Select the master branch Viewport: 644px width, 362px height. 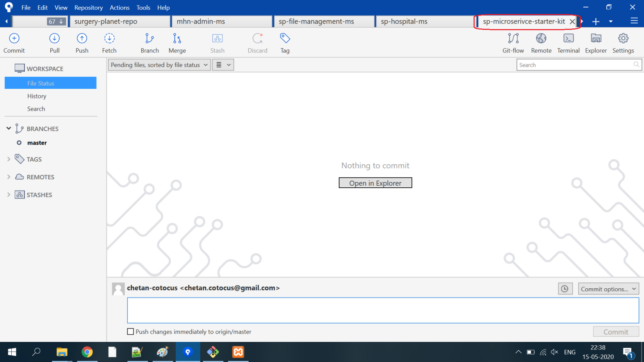tap(37, 142)
